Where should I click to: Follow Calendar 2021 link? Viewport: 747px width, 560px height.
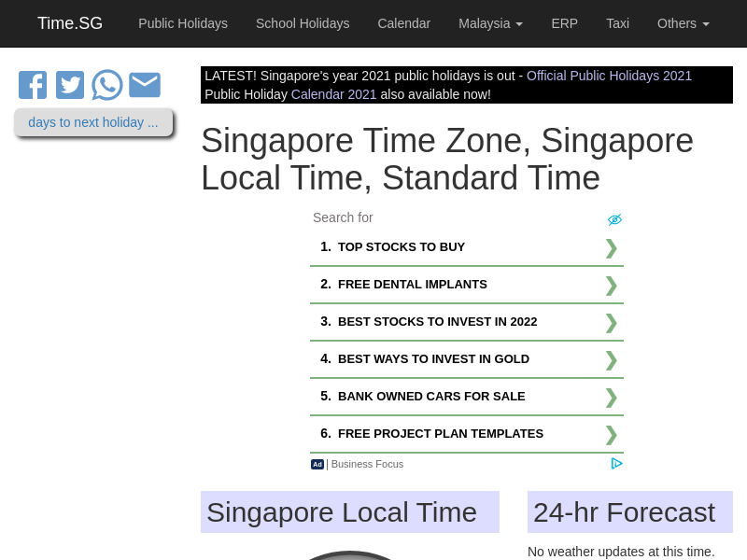[333, 94]
